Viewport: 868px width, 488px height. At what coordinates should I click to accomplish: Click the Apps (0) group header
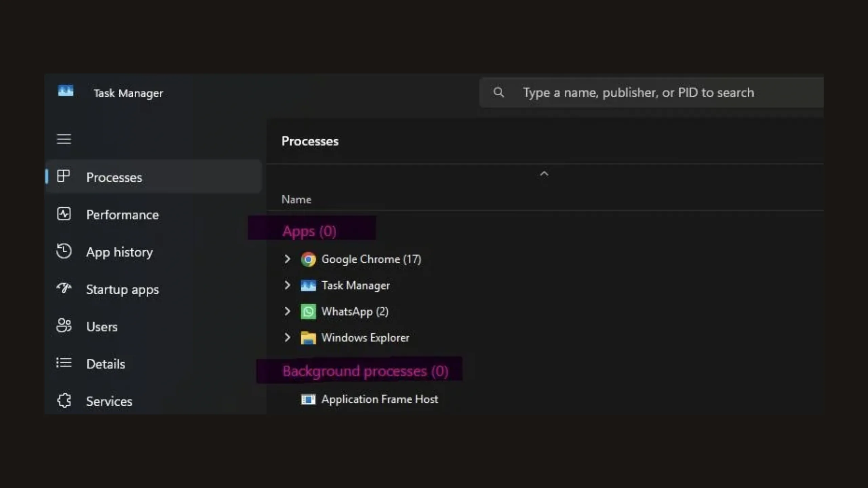tap(309, 231)
